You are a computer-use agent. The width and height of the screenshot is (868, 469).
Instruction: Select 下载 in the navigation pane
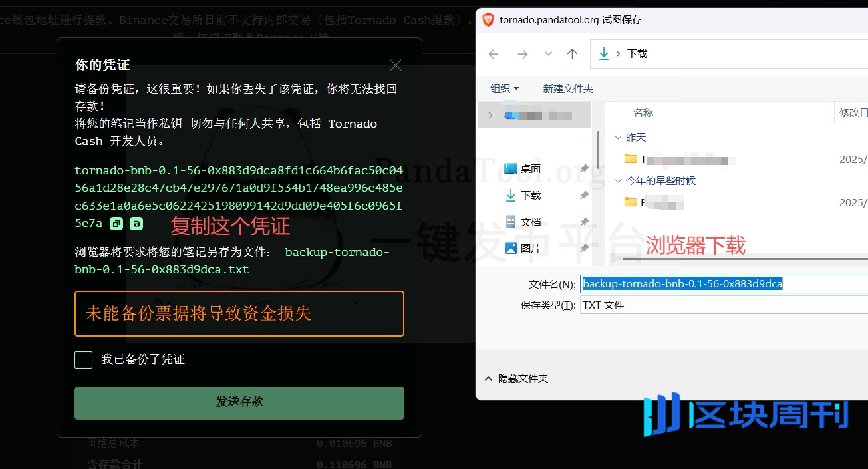coord(530,196)
